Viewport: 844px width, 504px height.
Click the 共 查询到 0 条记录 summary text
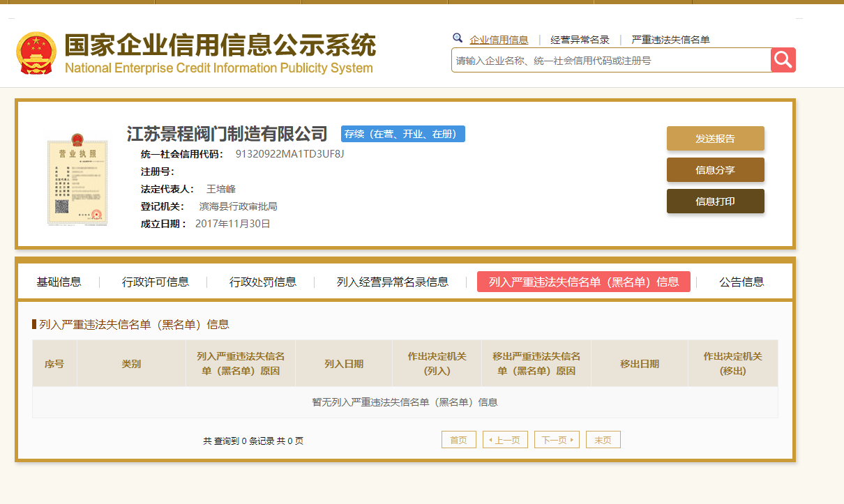coord(253,441)
